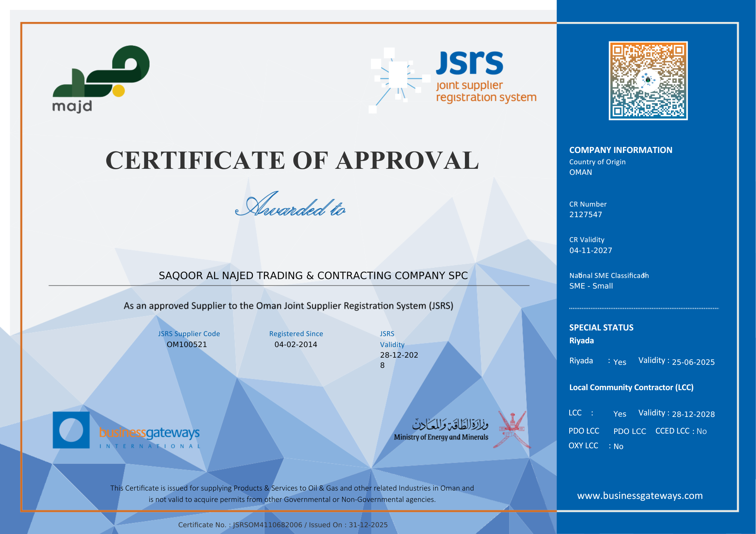Image resolution: width=756 pixels, height=534 pixels.
Task: Click the QR code image
Action: click(648, 81)
